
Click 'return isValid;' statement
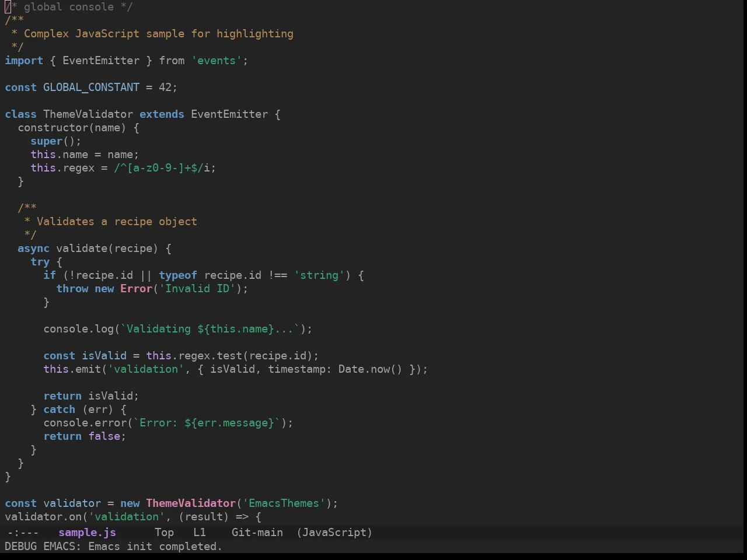91,396
